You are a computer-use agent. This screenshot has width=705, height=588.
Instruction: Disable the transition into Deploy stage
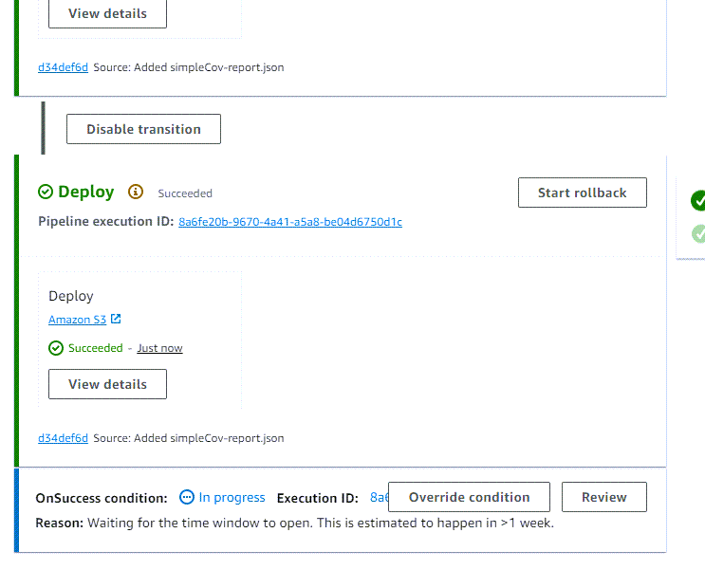[143, 129]
